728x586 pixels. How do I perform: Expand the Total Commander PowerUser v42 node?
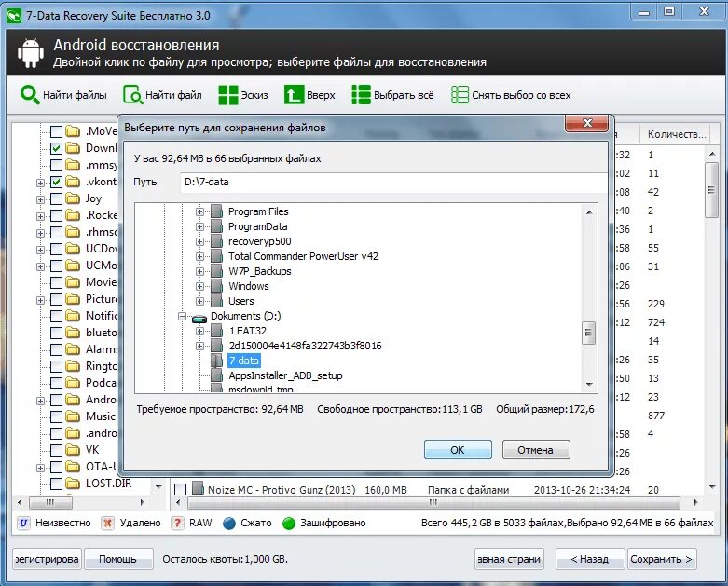pos(199,256)
